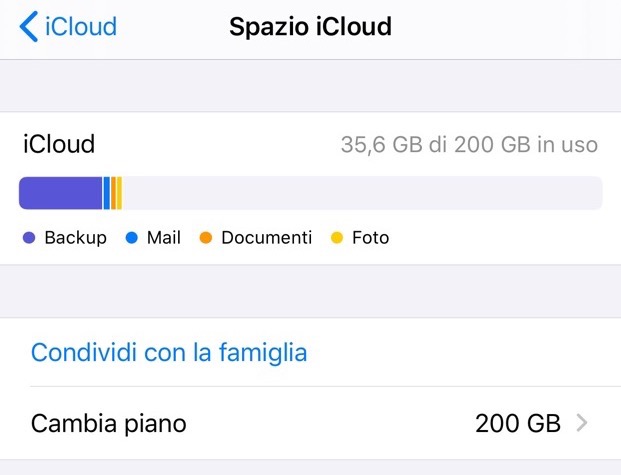
Task: Select the yellow Foto segment of storage bar
Action: (119, 193)
